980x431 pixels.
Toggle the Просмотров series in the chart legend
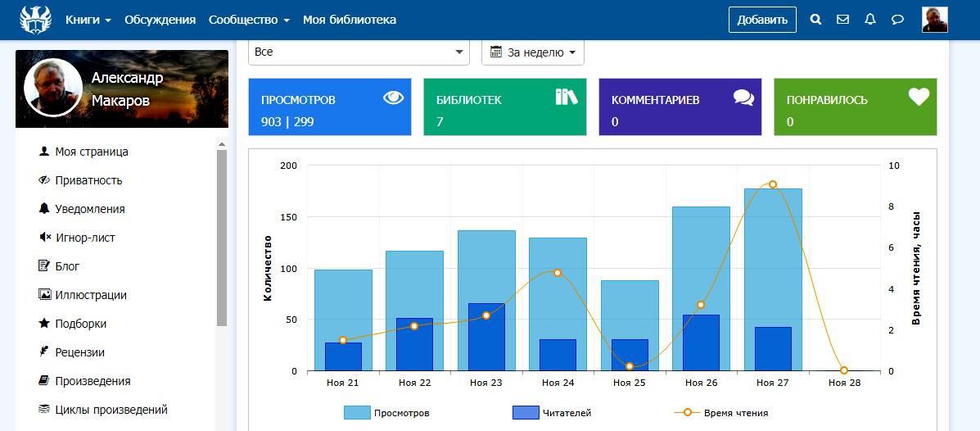387,413
